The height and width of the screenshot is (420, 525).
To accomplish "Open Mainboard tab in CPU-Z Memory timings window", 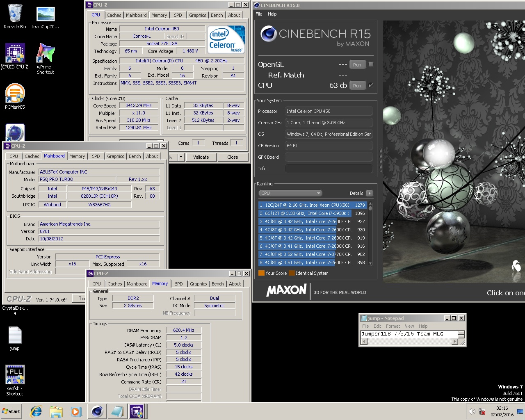I will tap(137, 284).
